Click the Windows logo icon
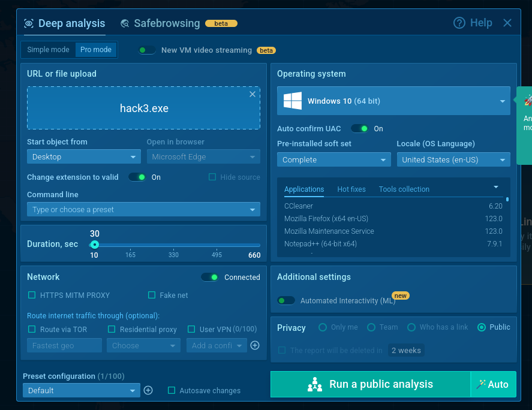 [x=293, y=101]
